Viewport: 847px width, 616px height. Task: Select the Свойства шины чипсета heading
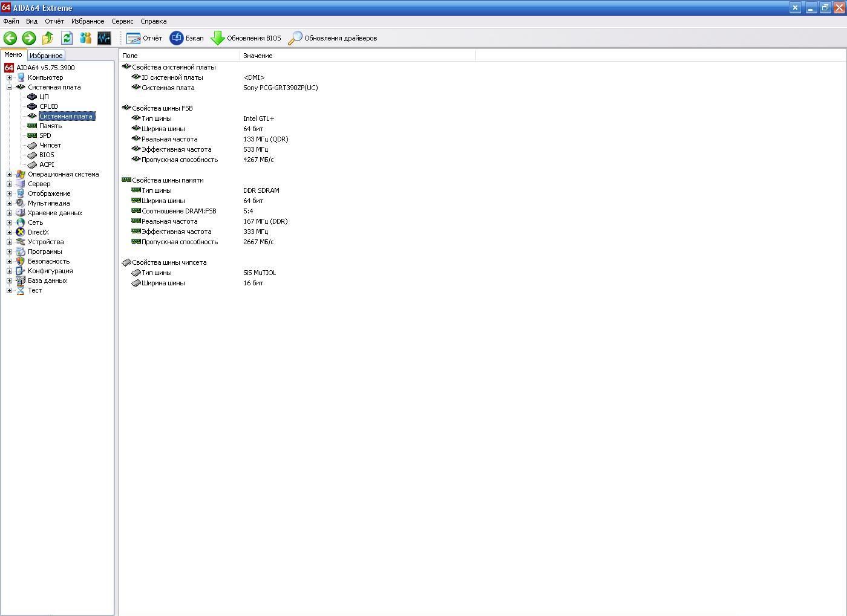point(169,262)
